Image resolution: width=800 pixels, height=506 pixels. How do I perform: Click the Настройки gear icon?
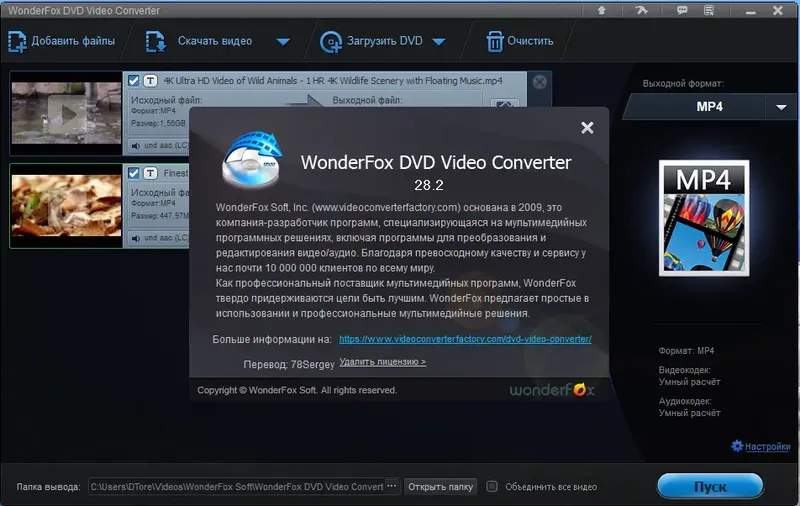click(737, 446)
